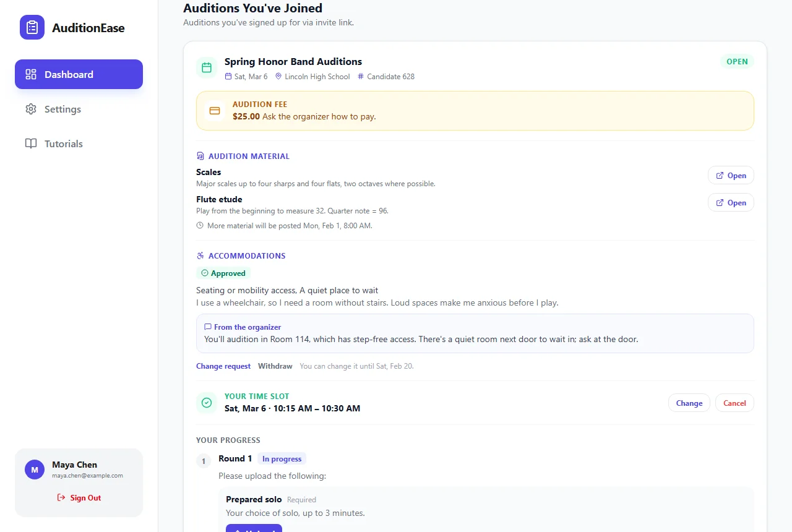Click the location pin icon beside Lincoln High School
This screenshot has width=792, height=532.
point(278,77)
